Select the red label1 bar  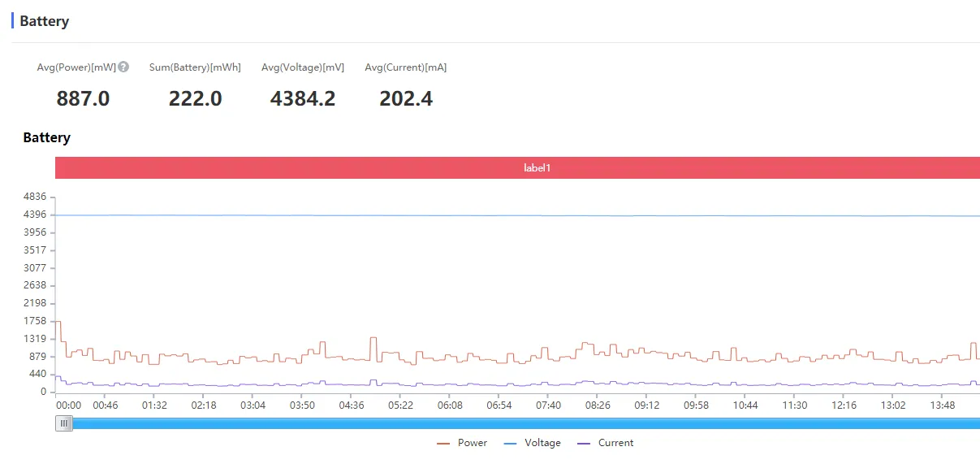click(517, 168)
